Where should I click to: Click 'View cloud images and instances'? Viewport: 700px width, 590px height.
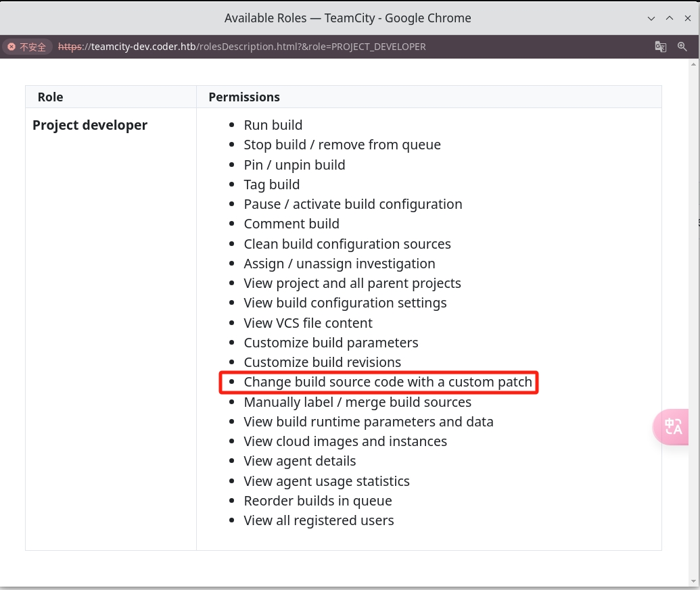tap(345, 441)
